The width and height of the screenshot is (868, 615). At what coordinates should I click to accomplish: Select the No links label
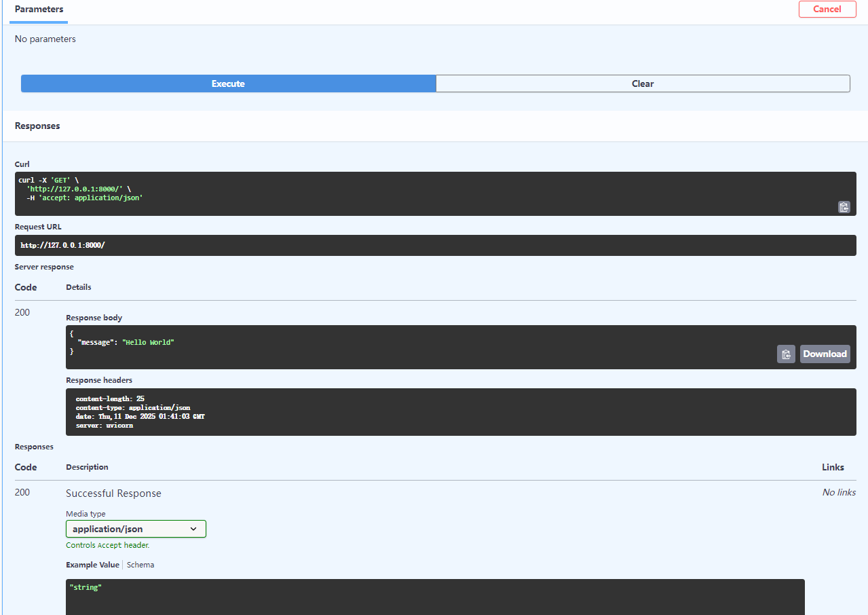[x=838, y=492]
